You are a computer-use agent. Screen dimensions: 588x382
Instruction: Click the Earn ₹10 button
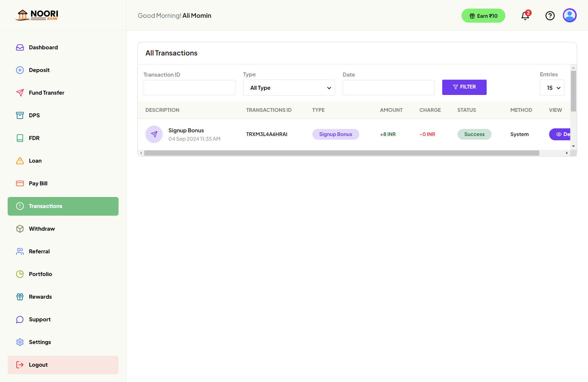click(x=483, y=16)
